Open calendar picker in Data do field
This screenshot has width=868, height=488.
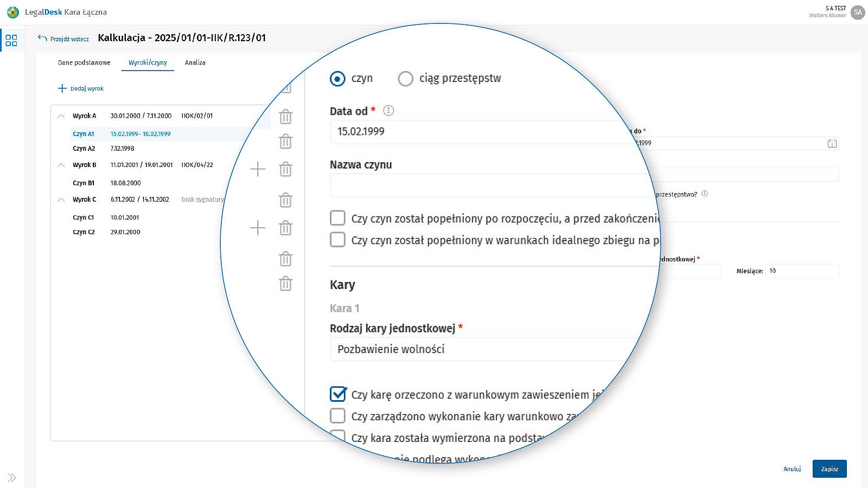pyautogui.click(x=832, y=143)
